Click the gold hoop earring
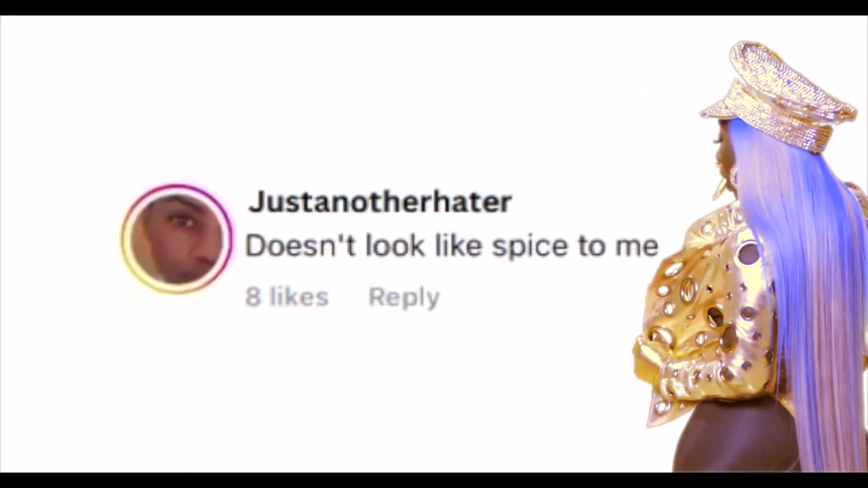 (x=720, y=187)
